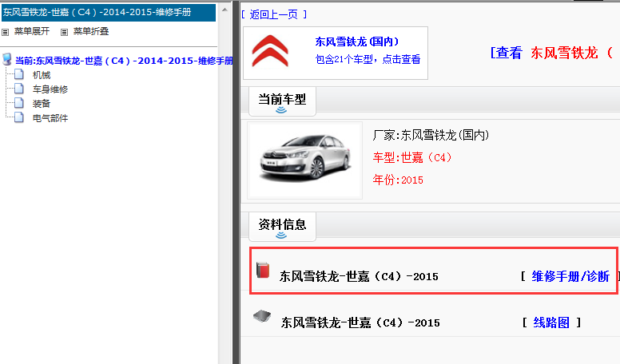The height and width of the screenshot is (364, 620).
Task: Click the blue title bar 东风雪铁龙-世嘉（C4）-2014-2015-维修手册
Action: [x=109, y=13]
